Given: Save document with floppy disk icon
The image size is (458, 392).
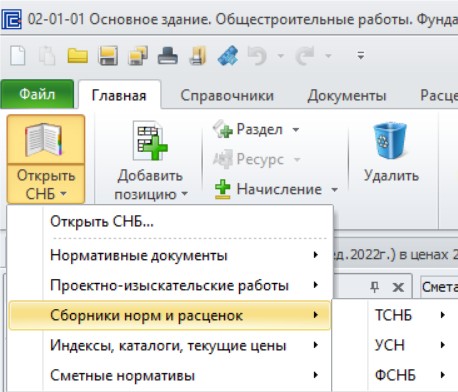Looking at the screenshot, I should (108, 56).
